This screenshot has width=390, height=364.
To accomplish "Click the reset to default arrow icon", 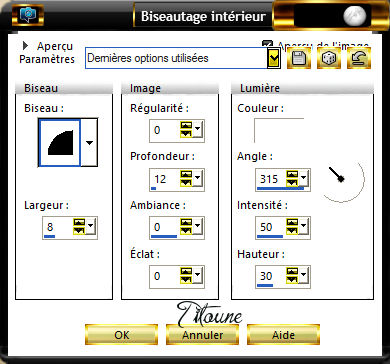I will [359, 58].
